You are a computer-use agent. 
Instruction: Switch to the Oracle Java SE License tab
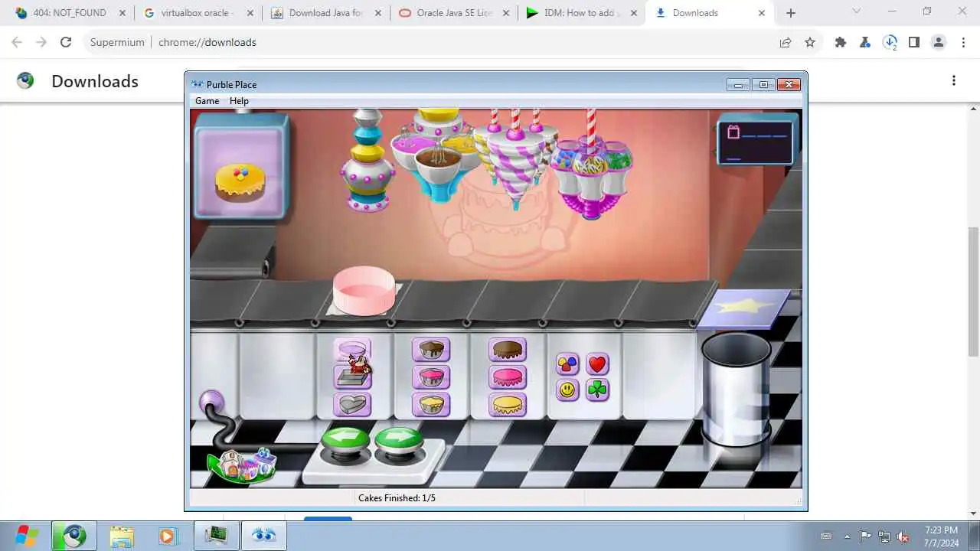tap(454, 13)
